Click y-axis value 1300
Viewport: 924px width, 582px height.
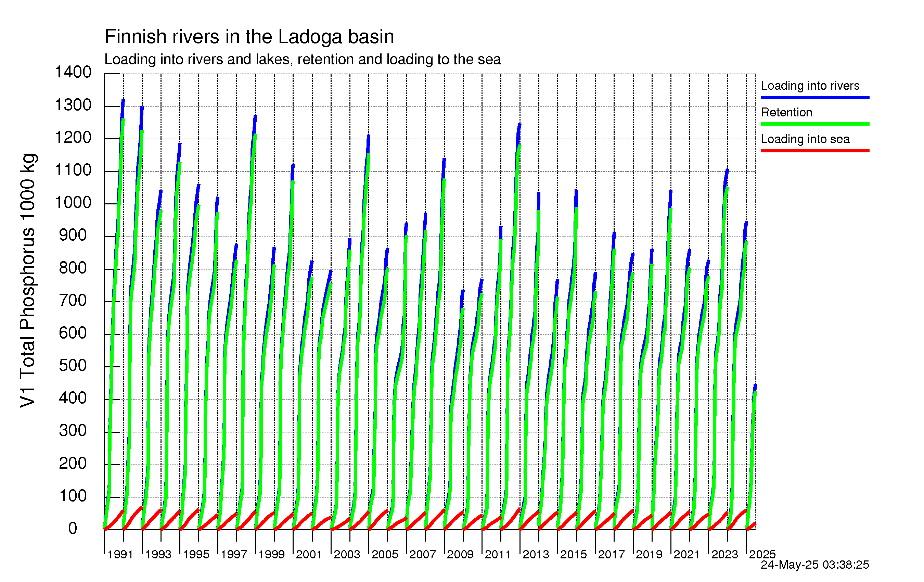[x=73, y=105]
